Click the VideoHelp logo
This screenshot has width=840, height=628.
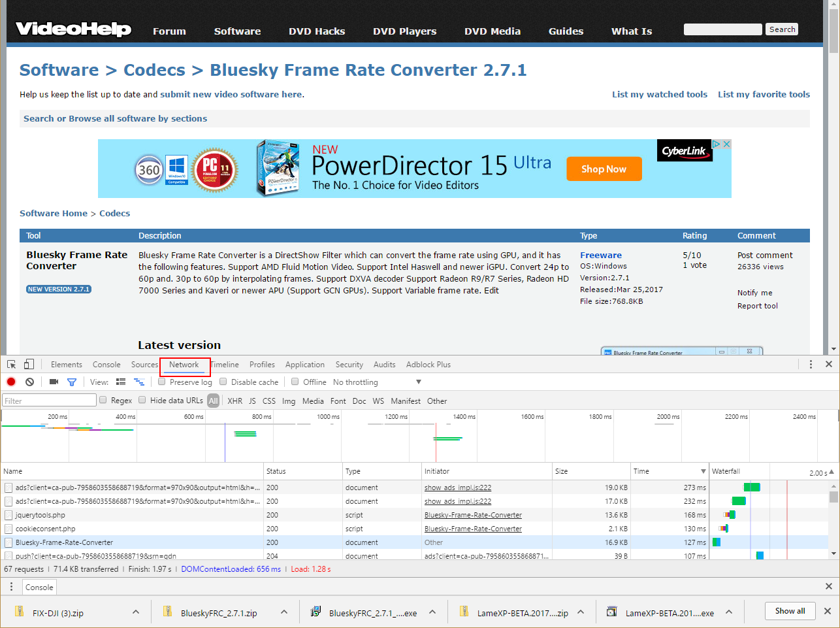coord(73,29)
